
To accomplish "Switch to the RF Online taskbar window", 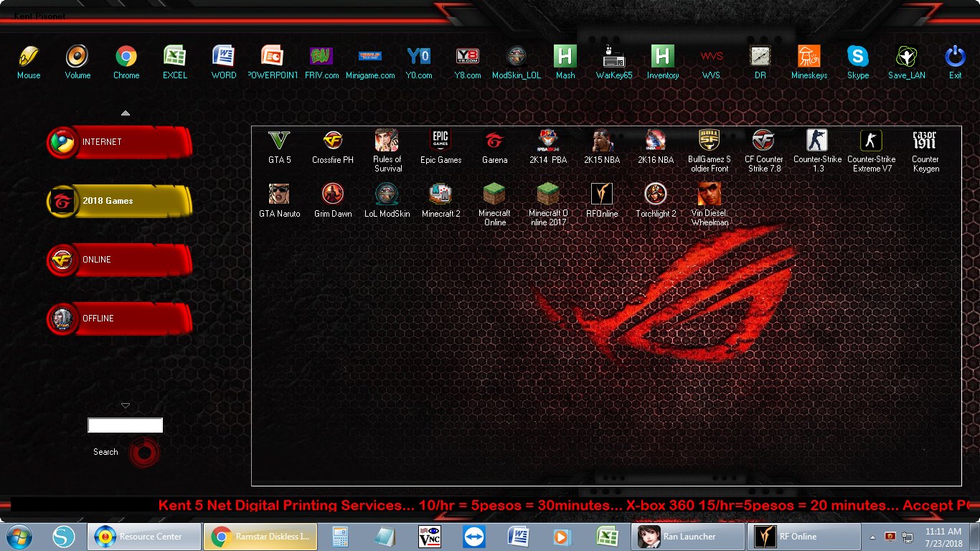I will point(804,537).
